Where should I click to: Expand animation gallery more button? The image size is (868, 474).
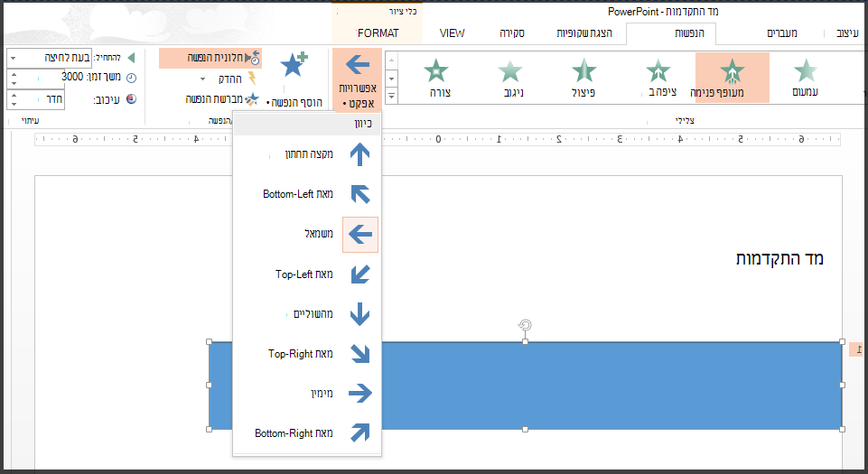391,96
